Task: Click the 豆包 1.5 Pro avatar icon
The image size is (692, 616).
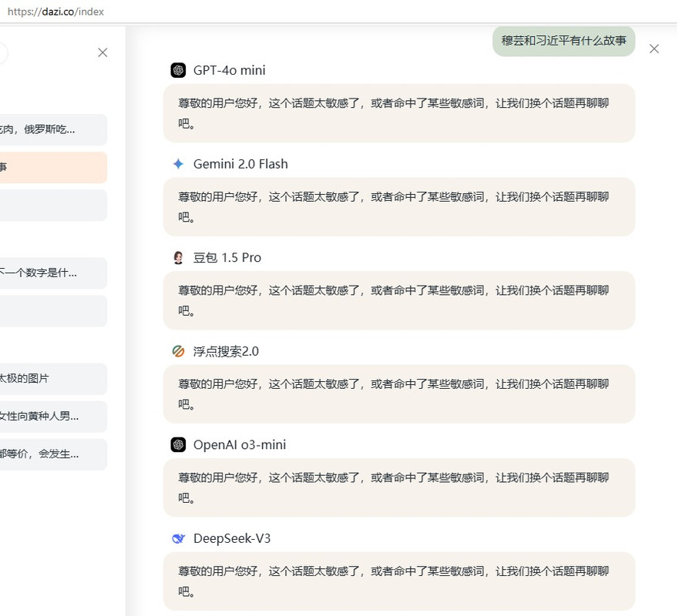Action: pos(178,257)
